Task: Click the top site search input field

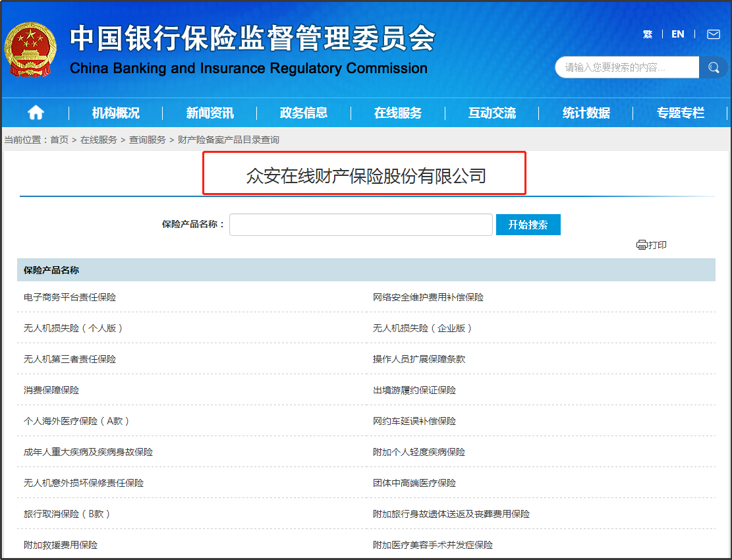Action: (627, 67)
